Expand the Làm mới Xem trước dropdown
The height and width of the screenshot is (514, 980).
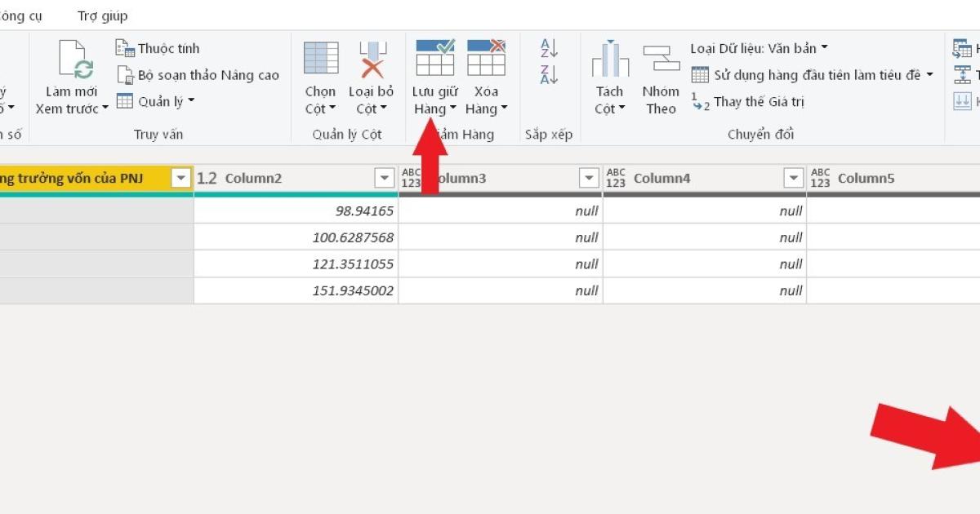click(105, 109)
